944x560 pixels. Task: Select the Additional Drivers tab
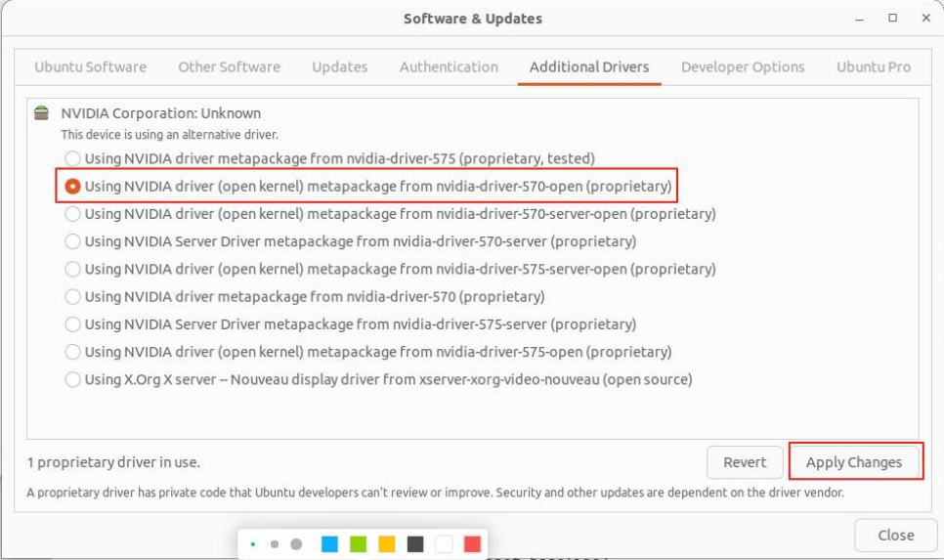pyautogui.click(x=589, y=66)
